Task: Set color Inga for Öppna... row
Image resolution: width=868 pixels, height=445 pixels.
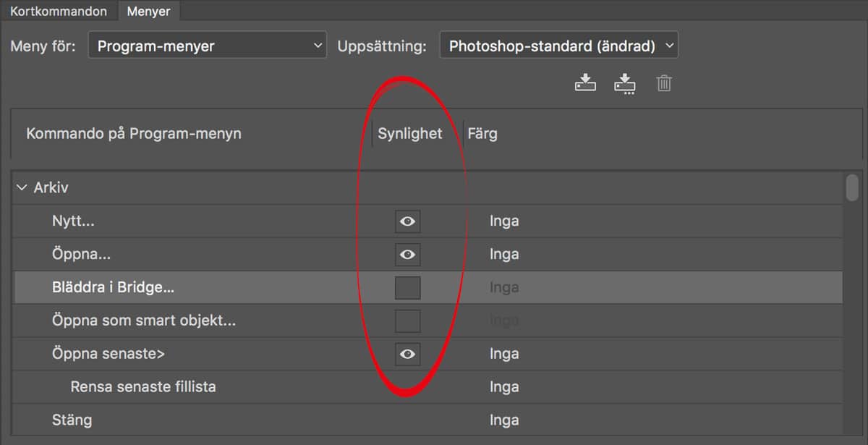Action: pyautogui.click(x=504, y=255)
